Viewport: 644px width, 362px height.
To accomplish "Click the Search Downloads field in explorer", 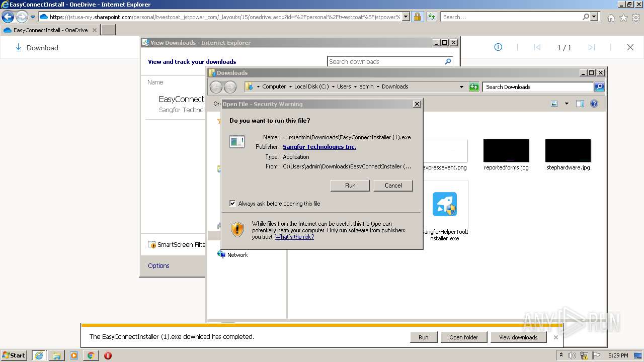I will [538, 87].
